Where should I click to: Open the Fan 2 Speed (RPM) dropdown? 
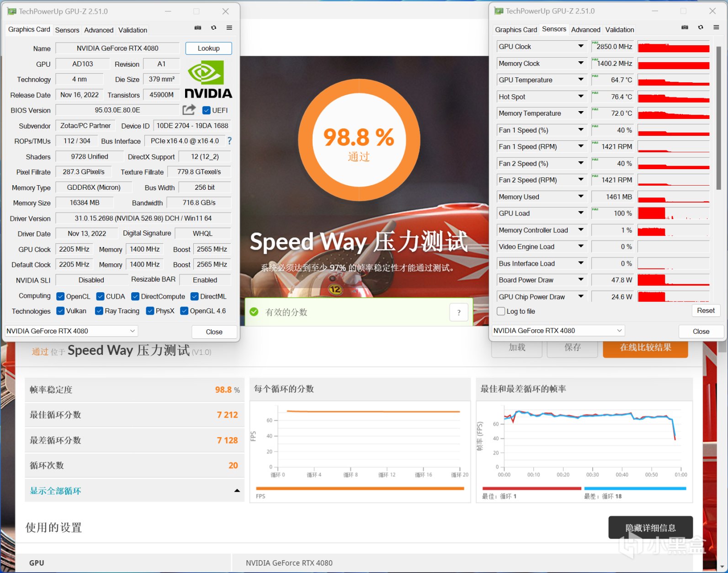[581, 180]
